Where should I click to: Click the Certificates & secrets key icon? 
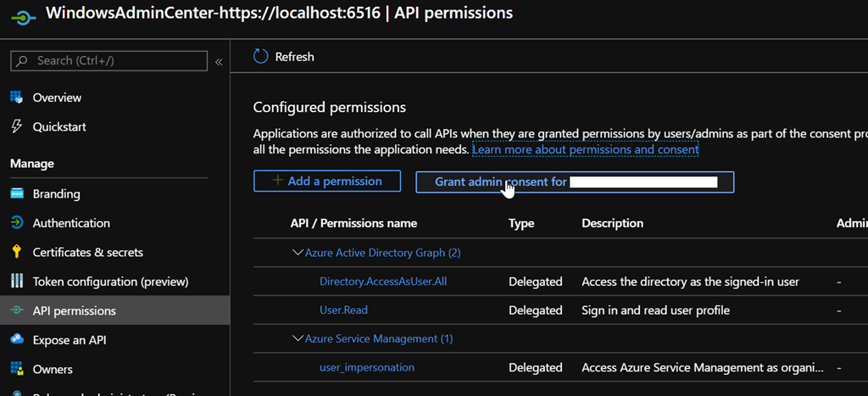tap(17, 252)
